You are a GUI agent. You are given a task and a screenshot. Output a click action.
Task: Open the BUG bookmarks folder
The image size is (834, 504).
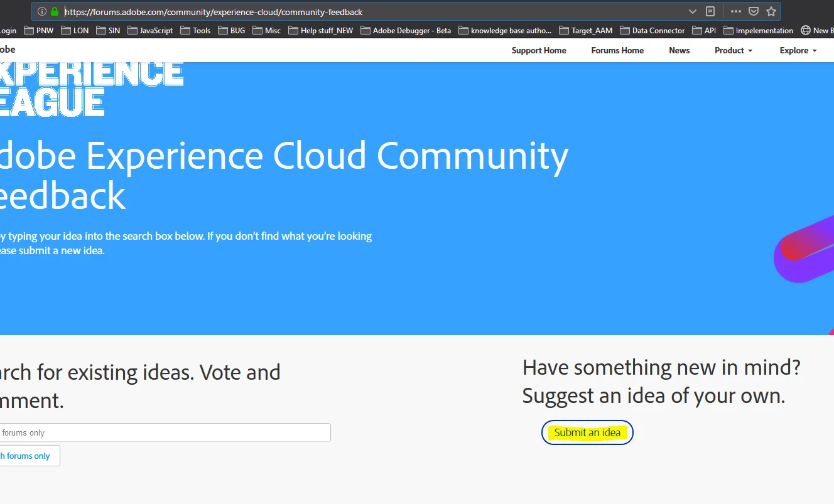point(232,30)
